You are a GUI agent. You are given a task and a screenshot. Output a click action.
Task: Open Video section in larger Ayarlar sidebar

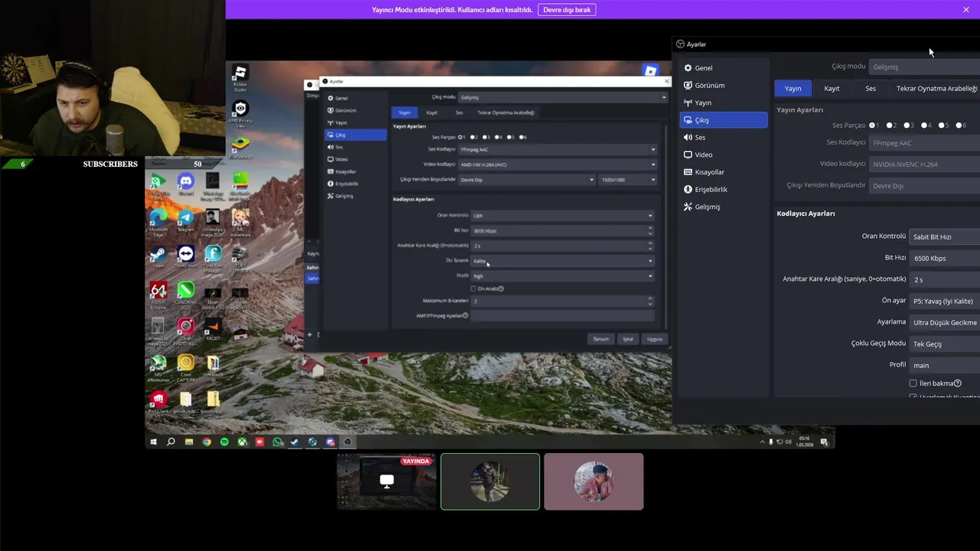click(724, 155)
